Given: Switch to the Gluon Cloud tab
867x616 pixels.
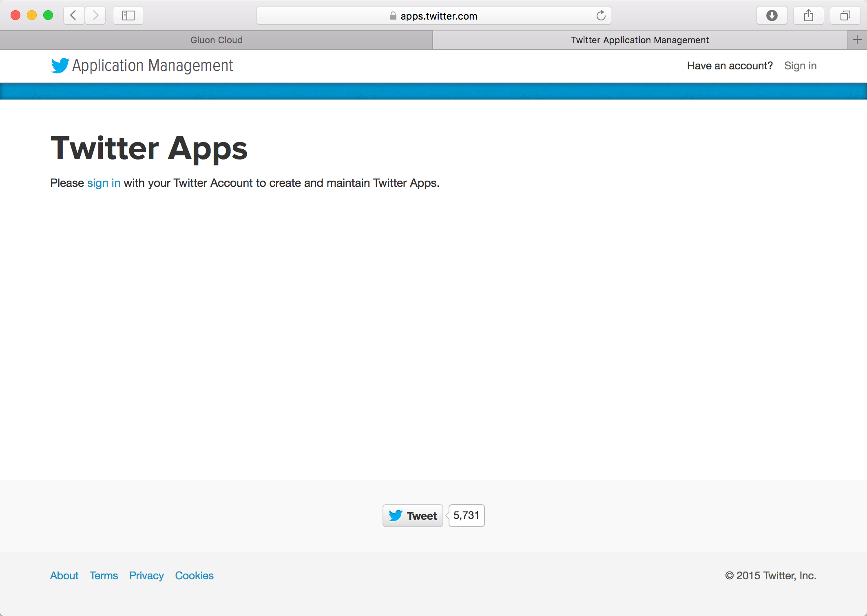Looking at the screenshot, I should coord(216,40).
